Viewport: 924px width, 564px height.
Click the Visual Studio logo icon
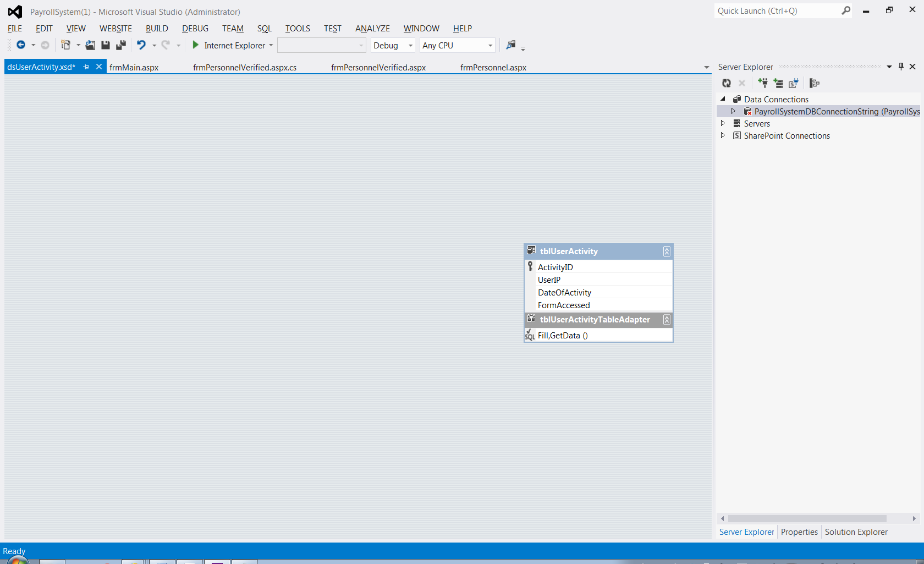pos(15,12)
